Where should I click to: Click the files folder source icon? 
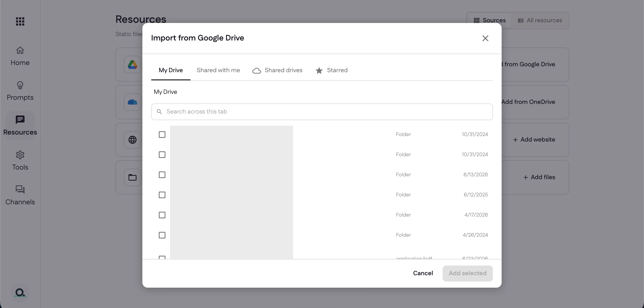click(x=132, y=177)
